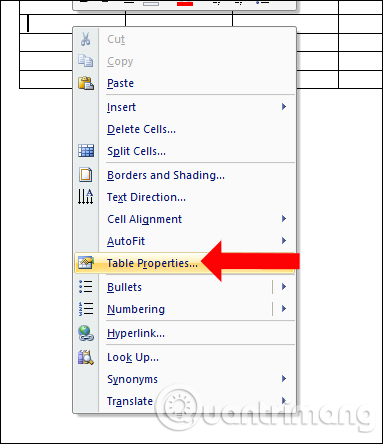Click the Split Cells grid icon

point(86,151)
